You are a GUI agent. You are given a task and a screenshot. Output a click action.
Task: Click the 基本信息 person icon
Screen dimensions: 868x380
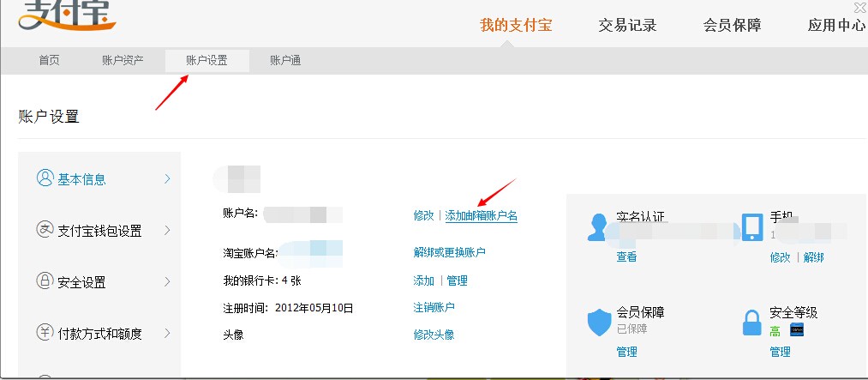pos(45,178)
